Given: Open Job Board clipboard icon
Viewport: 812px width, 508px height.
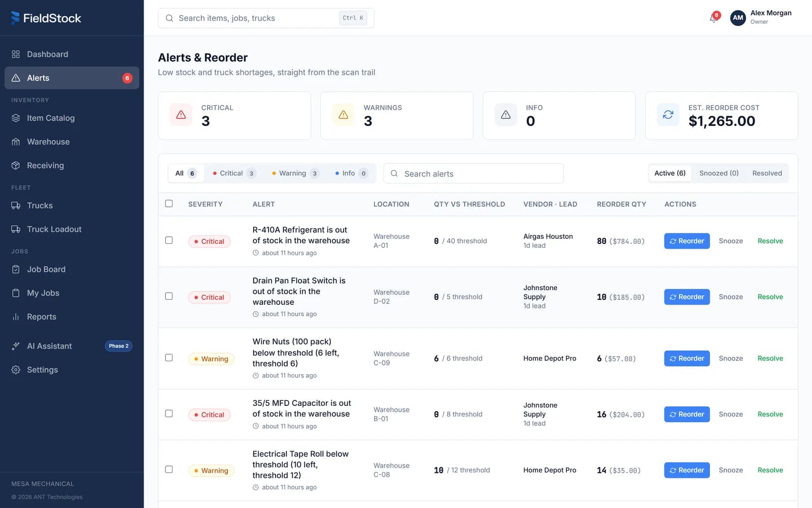Looking at the screenshot, I should (x=16, y=269).
